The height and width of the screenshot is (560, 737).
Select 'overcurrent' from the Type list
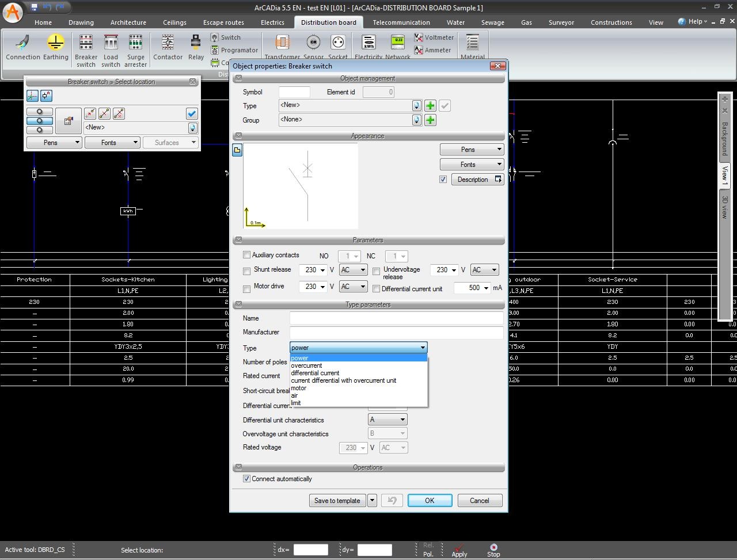click(x=306, y=365)
